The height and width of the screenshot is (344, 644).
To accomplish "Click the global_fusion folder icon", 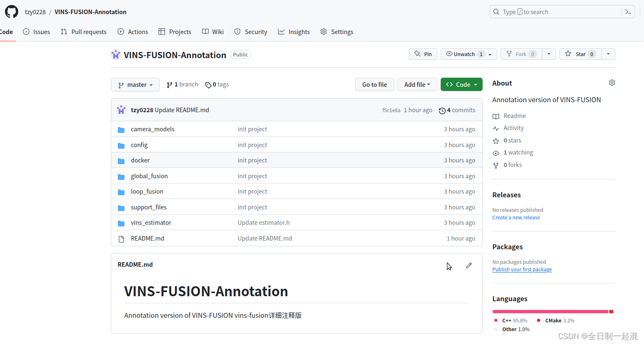I will tap(121, 177).
